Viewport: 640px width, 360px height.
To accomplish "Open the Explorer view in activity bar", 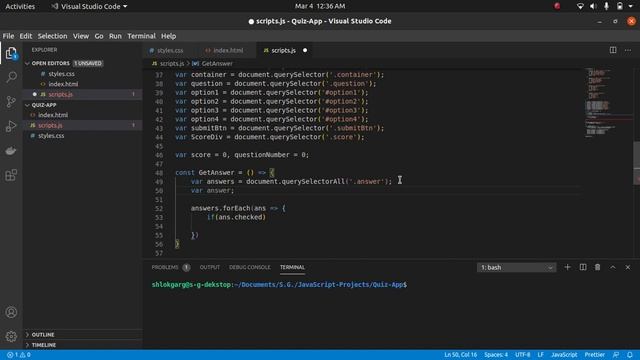I will click(x=11, y=53).
